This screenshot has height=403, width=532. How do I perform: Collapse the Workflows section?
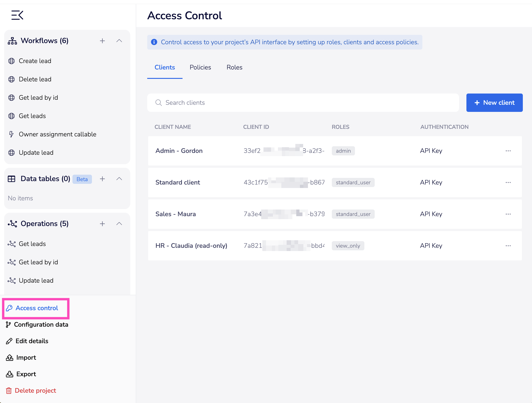tap(119, 41)
